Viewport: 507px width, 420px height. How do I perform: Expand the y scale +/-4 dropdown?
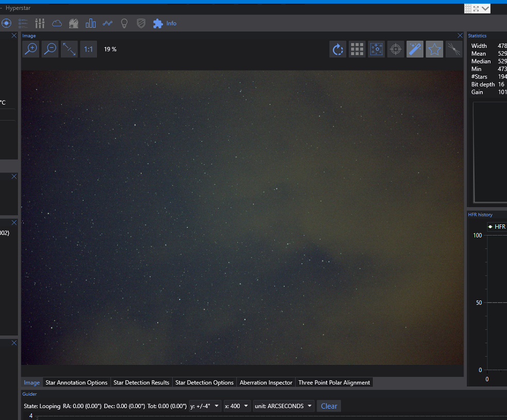[205, 406]
